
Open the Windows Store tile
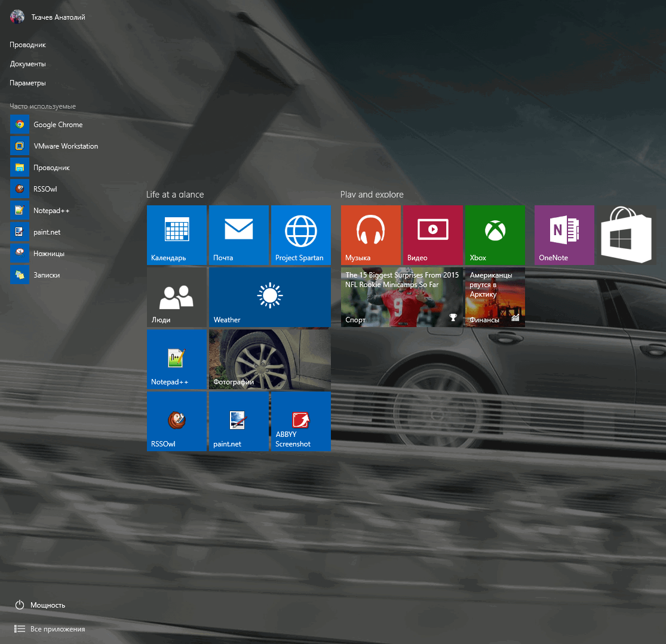point(625,235)
